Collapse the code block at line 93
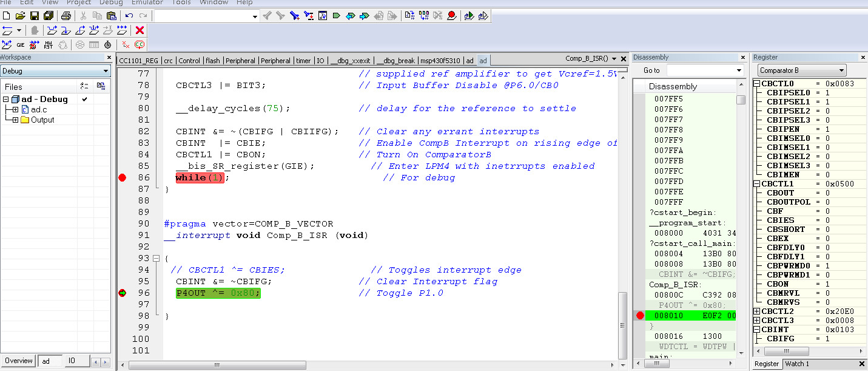This screenshot has width=868, height=371. point(156,258)
